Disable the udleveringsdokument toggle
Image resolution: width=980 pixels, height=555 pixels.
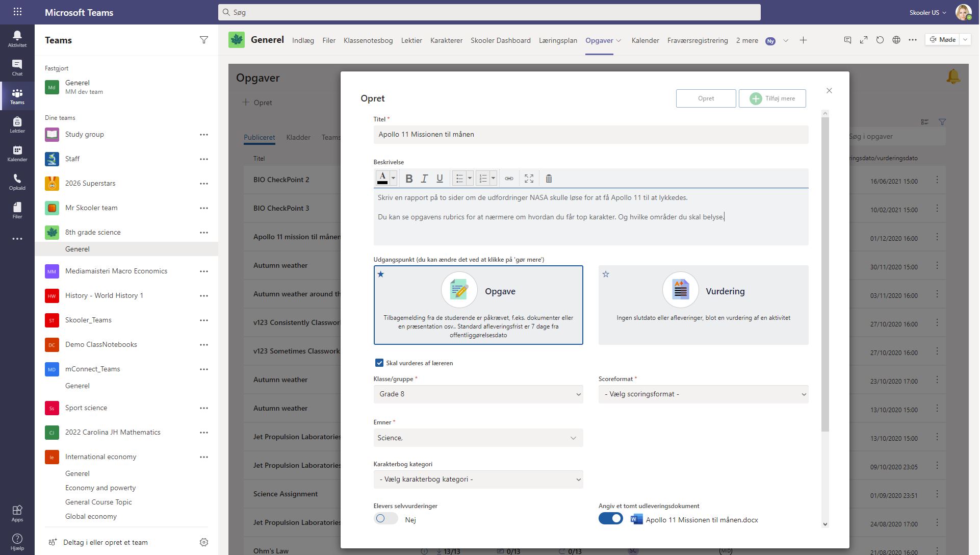tap(611, 518)
